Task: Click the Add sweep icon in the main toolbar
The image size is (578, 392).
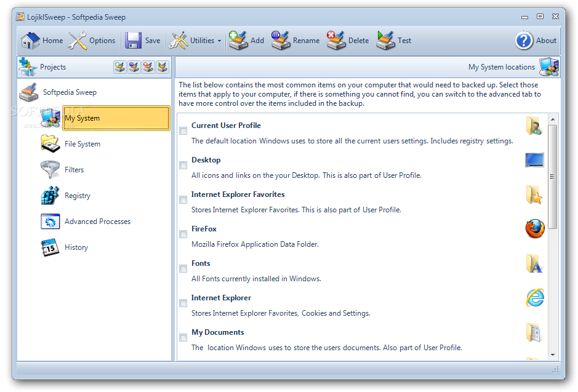Action: pyautogui.click(x=238, y=41)
